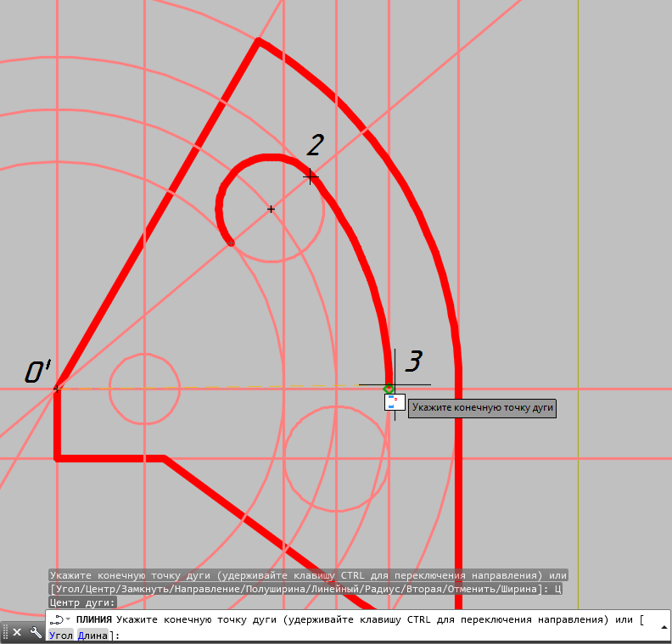This screenshot has height=644, width=672.
Task: Click the history line listing Угол/Центр/Замкнуть options
Action: pyautogui.click(x=305, y=589)
